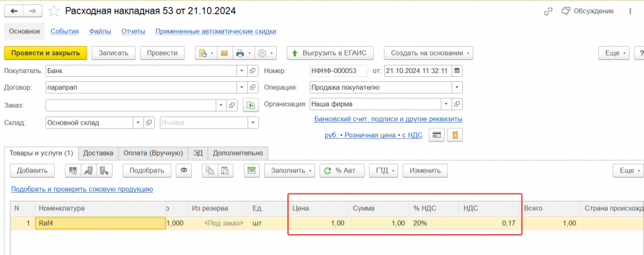
Task: Open the Склад record via open icon
Action: point(149,123)
